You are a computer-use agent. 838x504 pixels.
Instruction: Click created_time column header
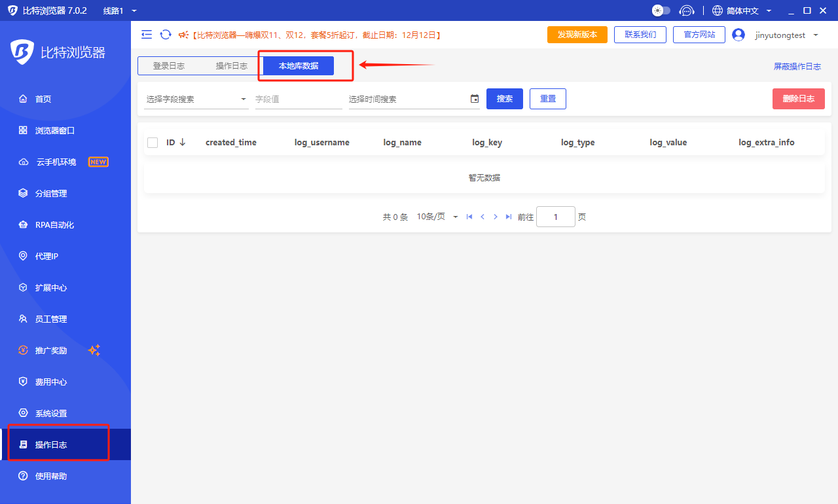(231, 142)
